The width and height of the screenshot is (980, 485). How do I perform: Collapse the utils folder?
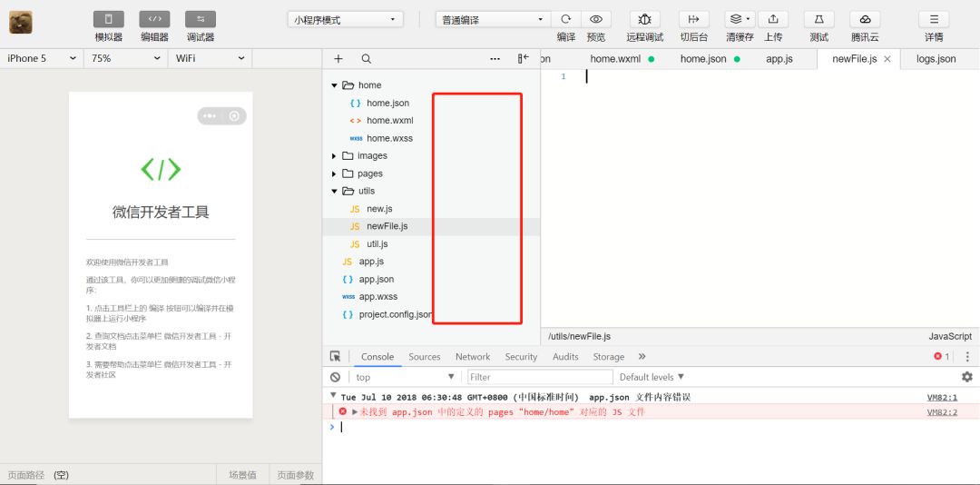pos(334,191)
